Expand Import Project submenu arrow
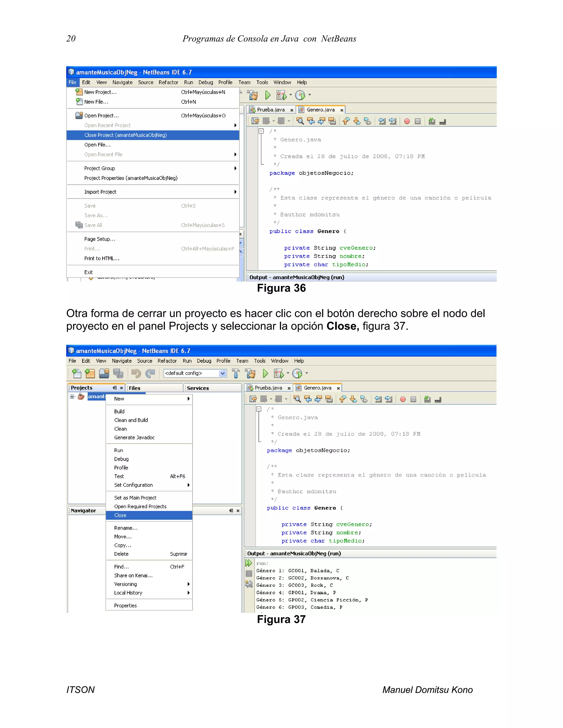 (236, 192)
